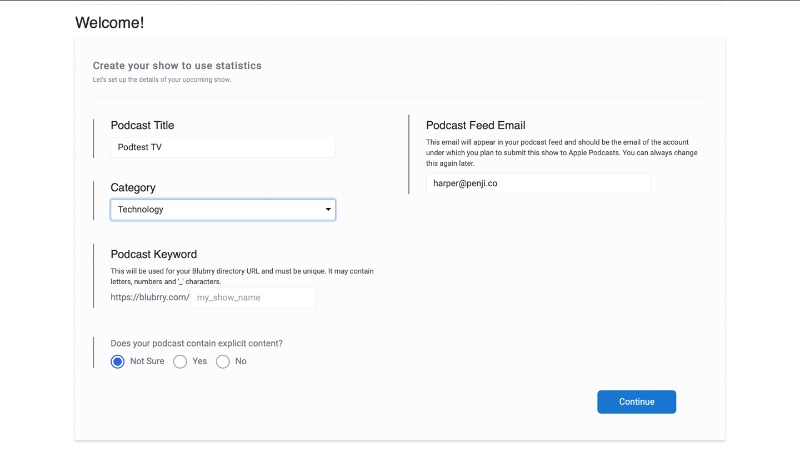Click the Welcome! heading text

coord(110,22)
